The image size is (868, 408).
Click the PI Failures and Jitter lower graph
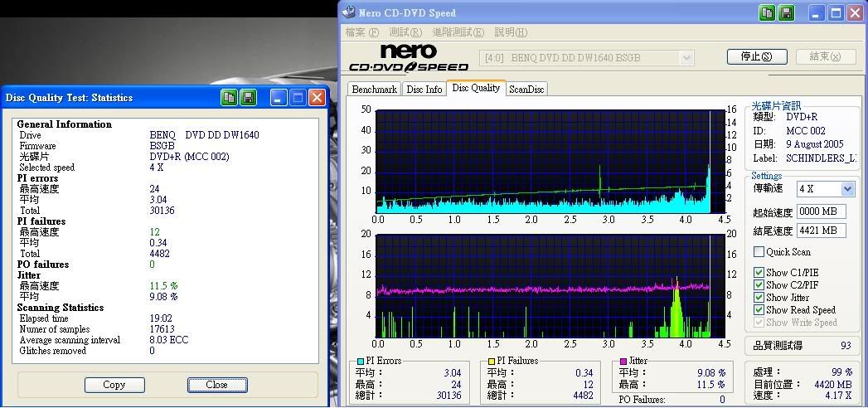(x=550, y=285)
